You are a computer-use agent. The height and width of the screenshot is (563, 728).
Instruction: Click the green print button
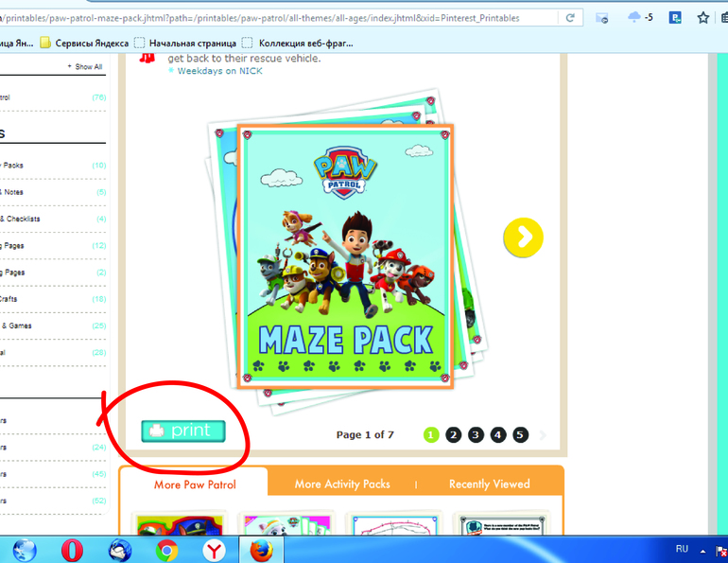[x=183, y=431]
